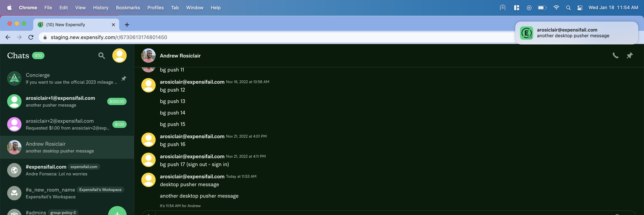Screen dimensions: 644x215
Task: Click Andrew Rosiclair avatar in chat header
Action: (148, 56)
